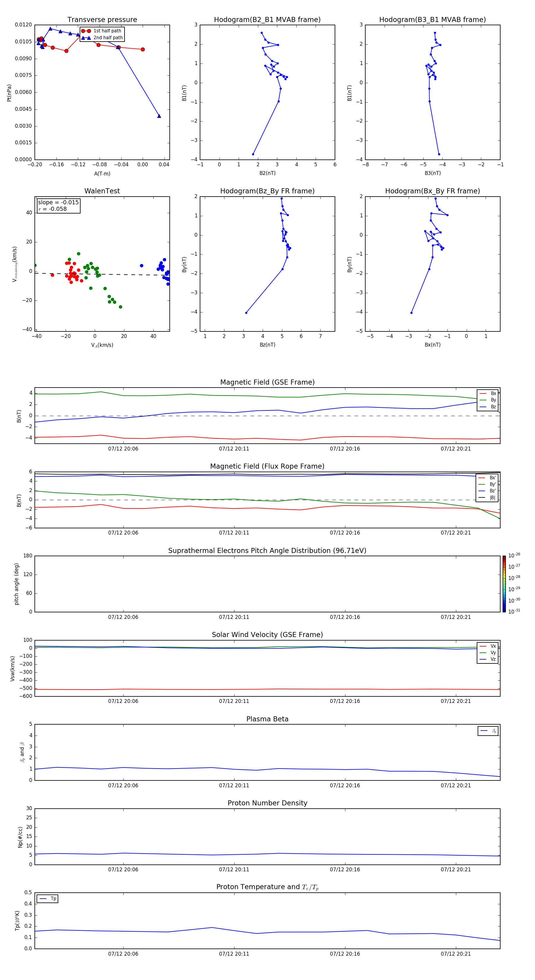
Task: Click the Solar Wind Velocity (GSE Frame) title
Action: pyautogui.click(x=267, y=635)
